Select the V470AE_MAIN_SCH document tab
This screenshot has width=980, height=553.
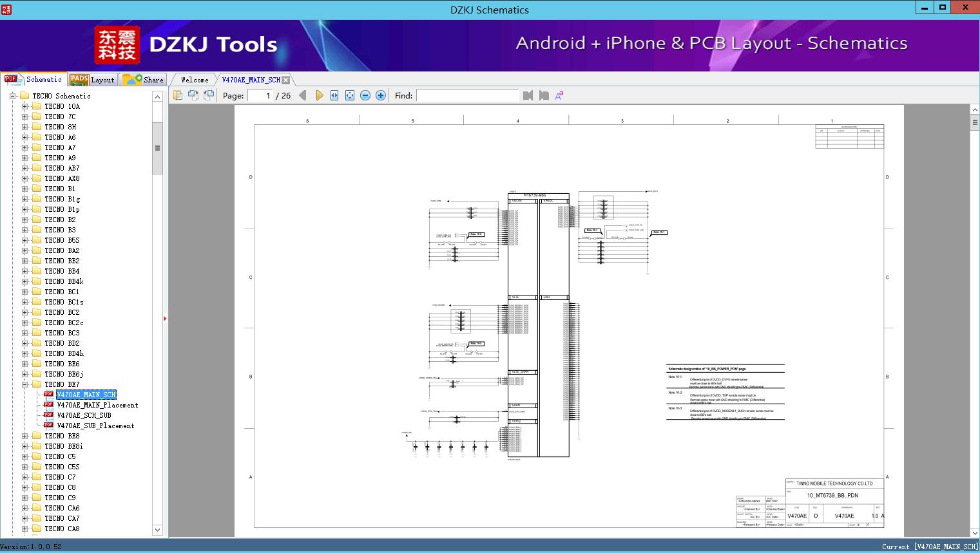pos(251,80)
